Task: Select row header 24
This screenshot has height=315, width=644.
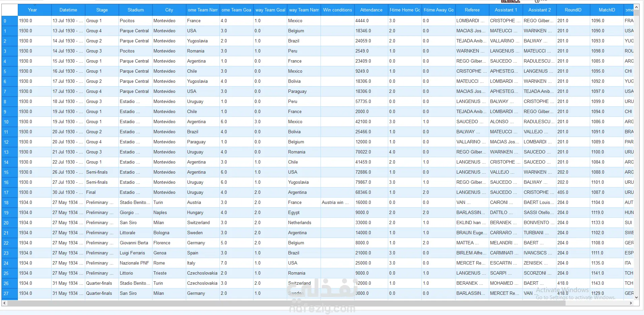Action: 10,263
